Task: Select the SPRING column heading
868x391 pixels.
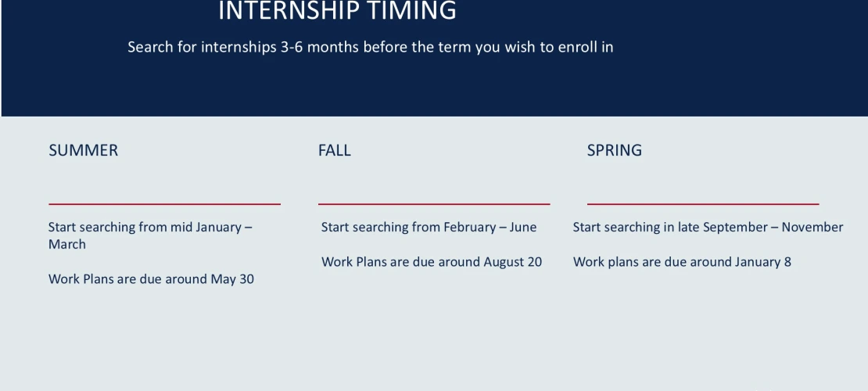Action: click(x=614, y=150)
